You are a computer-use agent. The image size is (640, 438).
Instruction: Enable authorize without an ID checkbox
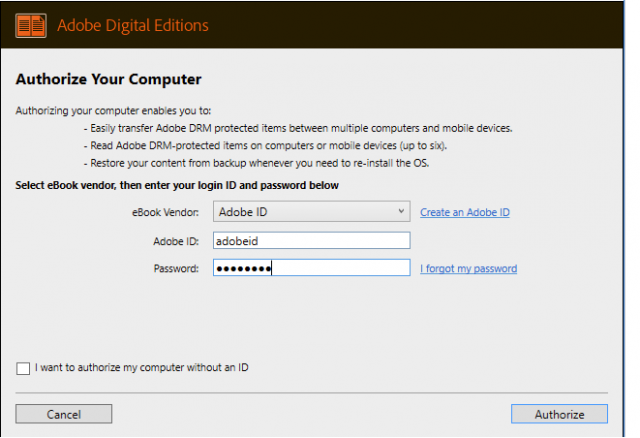coord(23,368)
